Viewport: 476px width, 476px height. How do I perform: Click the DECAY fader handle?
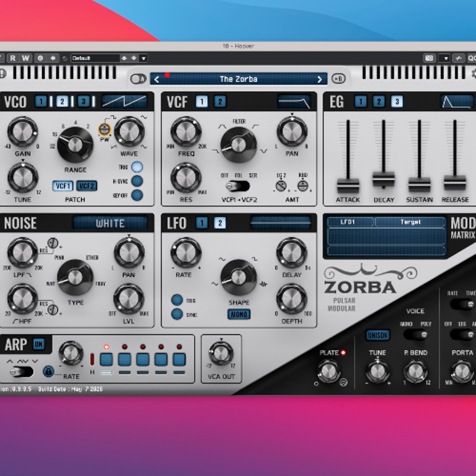click(x=384, y=179)
